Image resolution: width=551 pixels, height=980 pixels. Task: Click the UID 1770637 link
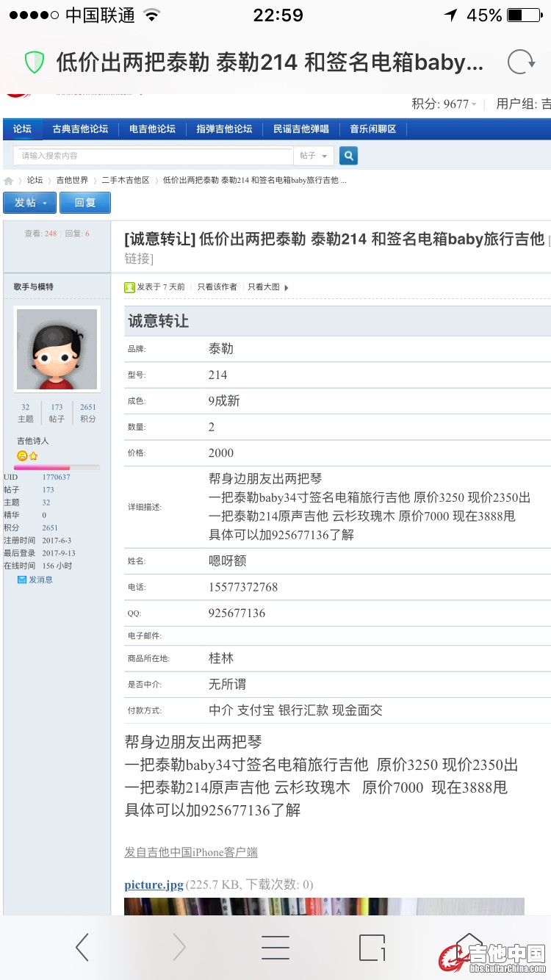[x=56, y=477]
